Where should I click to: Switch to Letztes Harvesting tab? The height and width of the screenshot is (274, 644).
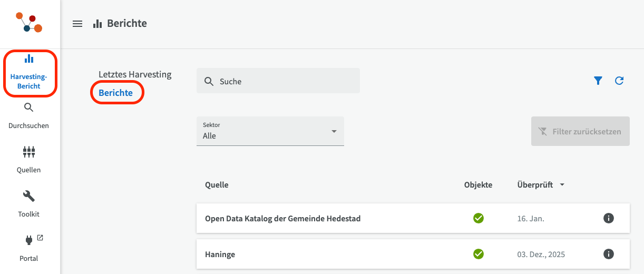[135, 74]
